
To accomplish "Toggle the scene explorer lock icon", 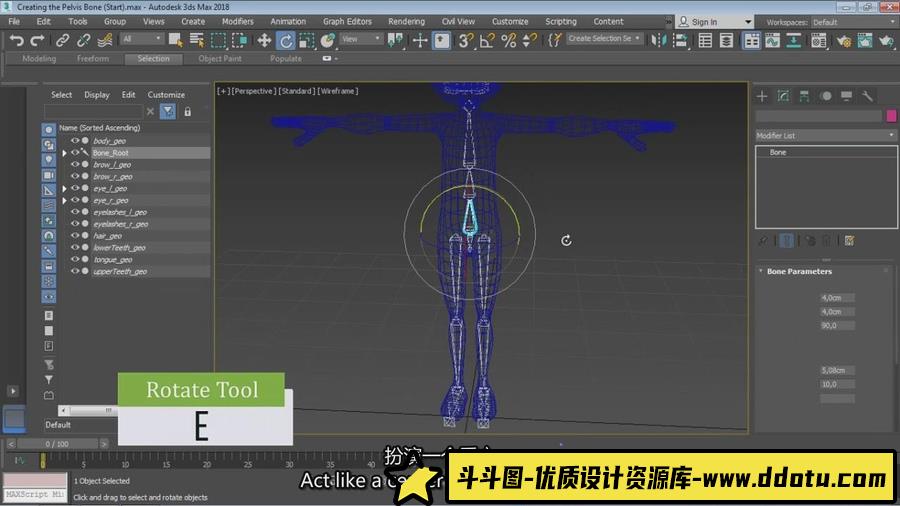I will 187,112.
